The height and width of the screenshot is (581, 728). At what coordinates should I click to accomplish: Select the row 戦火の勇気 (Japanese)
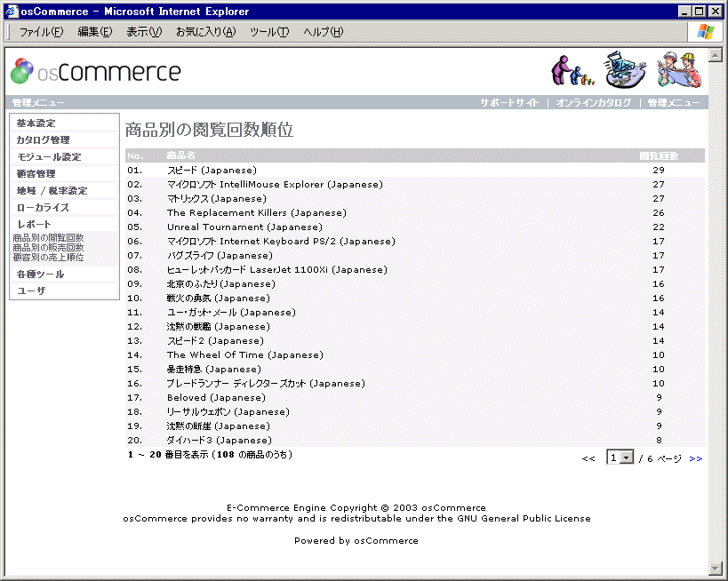pyautogui.click(x=415, y=298)
